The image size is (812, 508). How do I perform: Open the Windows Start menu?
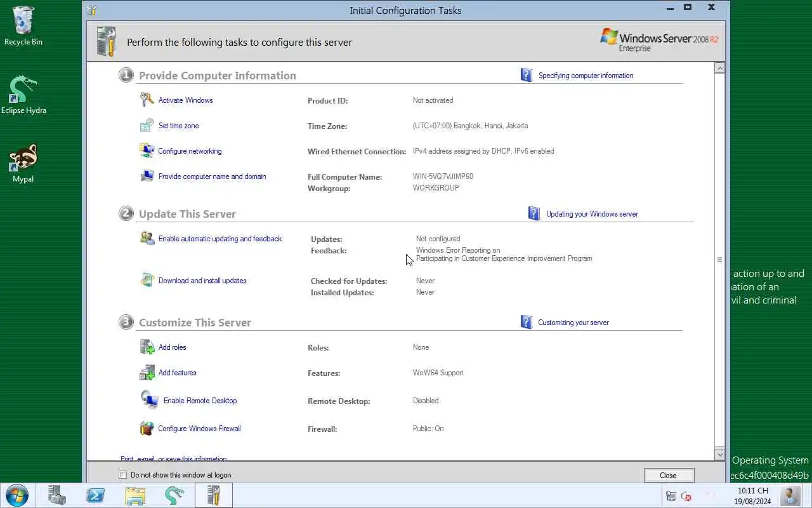pyautogui.click(x=17, y=495)
